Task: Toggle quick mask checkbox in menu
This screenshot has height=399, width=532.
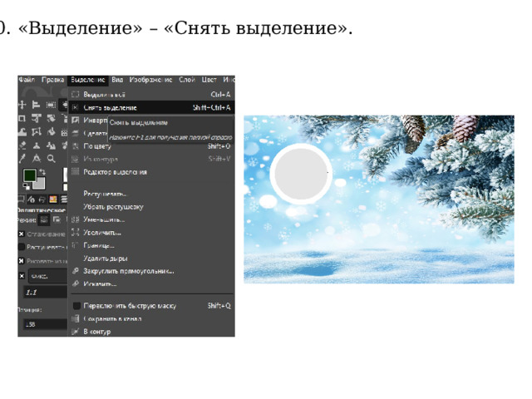Action: point(76,306)
